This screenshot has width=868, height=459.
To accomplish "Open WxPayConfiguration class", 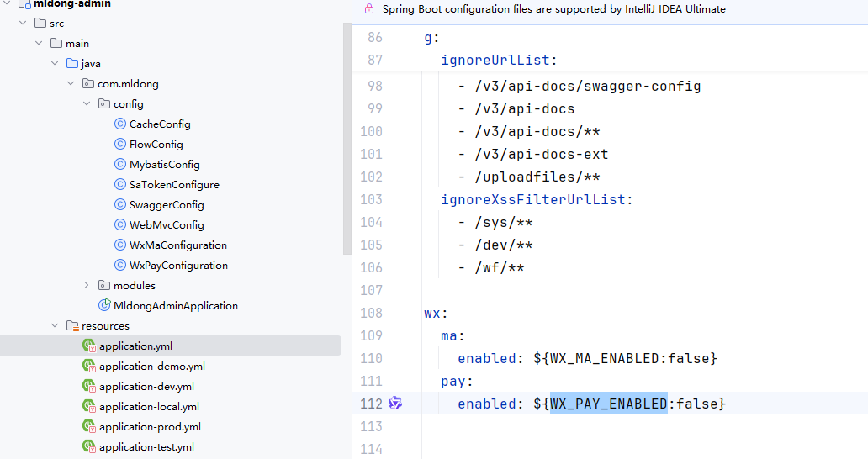I will tap(178, 266).
